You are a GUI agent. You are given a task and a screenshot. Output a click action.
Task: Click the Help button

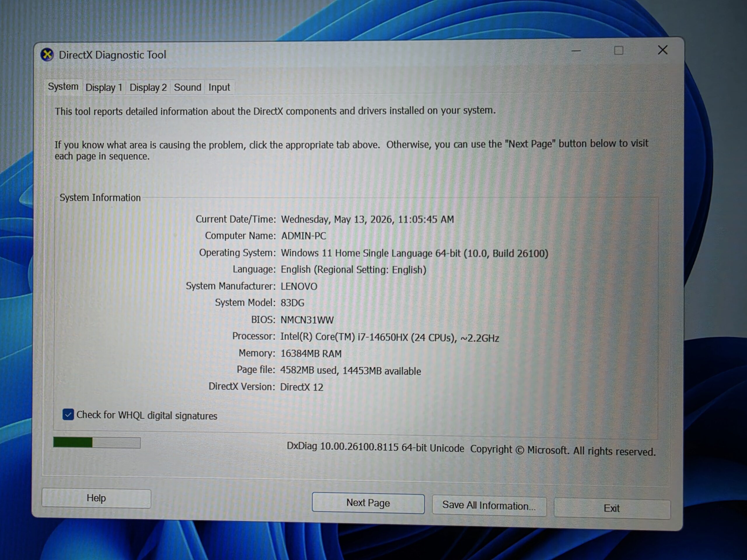pyautogui.click(x=96, y=498)
